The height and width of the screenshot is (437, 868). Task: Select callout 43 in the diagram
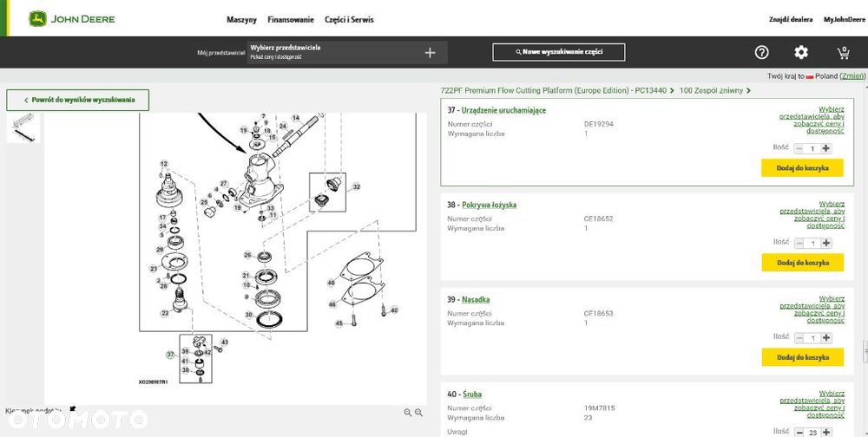224,342
